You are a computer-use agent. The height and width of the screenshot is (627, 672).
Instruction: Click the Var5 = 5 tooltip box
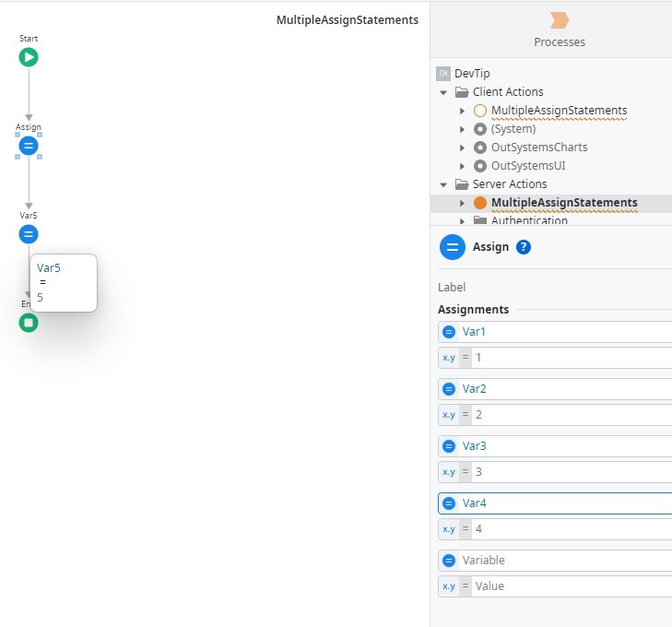64,283
